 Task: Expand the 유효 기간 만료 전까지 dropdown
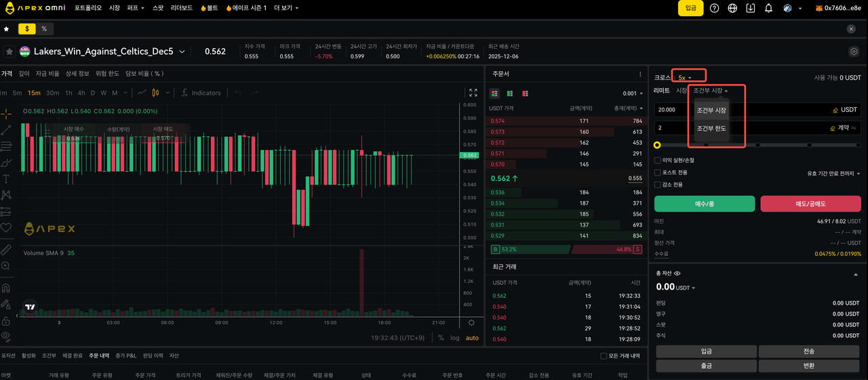(833, 174)
